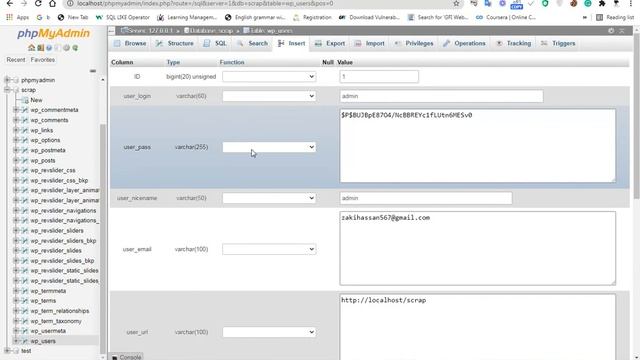Screen dimensions: 640x360
Task: Click the translate extension icon
Action: [x=488, y=4]
